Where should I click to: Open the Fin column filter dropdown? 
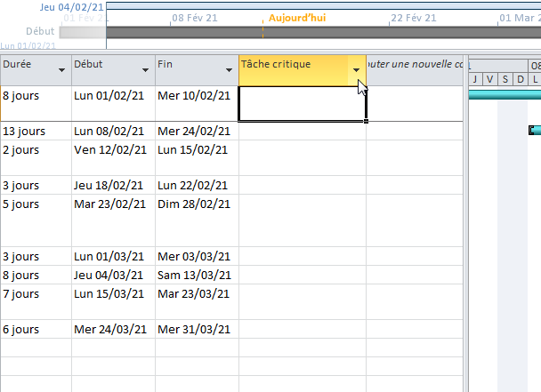coord(229,70)
